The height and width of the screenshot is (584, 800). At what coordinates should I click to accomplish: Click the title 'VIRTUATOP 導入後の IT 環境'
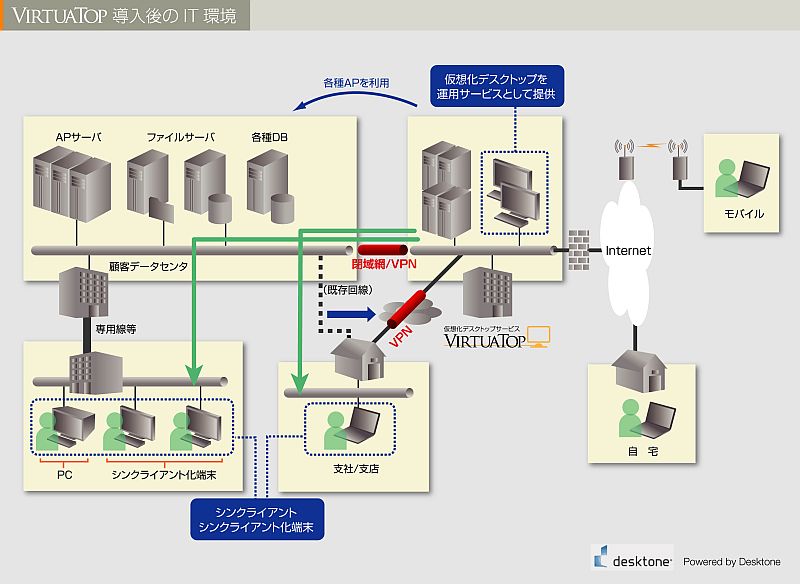(x=124, y=16)
